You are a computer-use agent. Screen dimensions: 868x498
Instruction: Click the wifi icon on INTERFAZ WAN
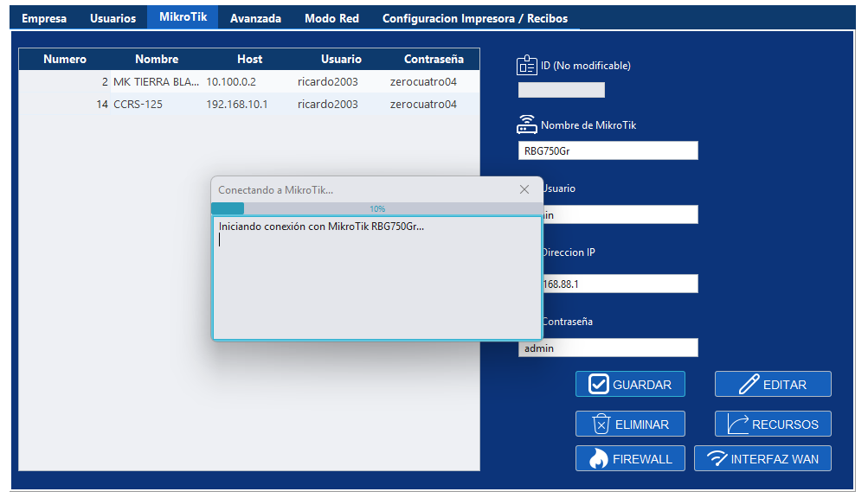click(717, 458)
